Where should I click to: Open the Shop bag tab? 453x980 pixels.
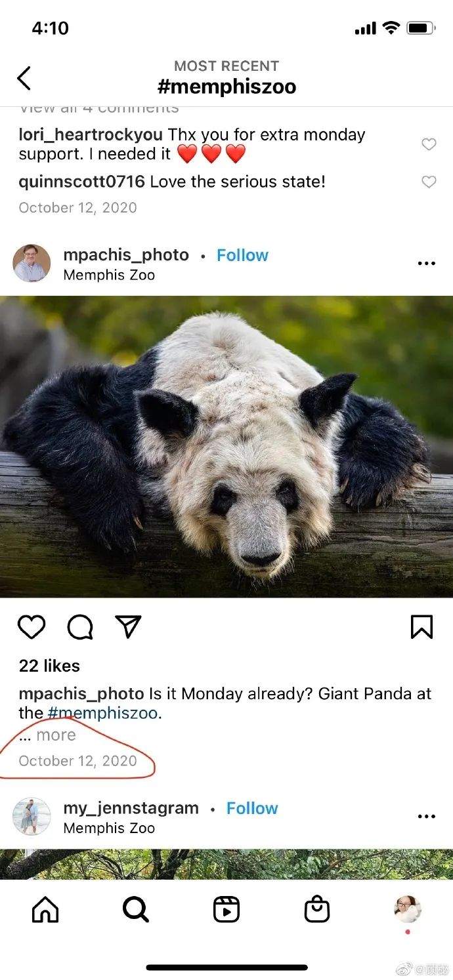click(x=317, y=910)
